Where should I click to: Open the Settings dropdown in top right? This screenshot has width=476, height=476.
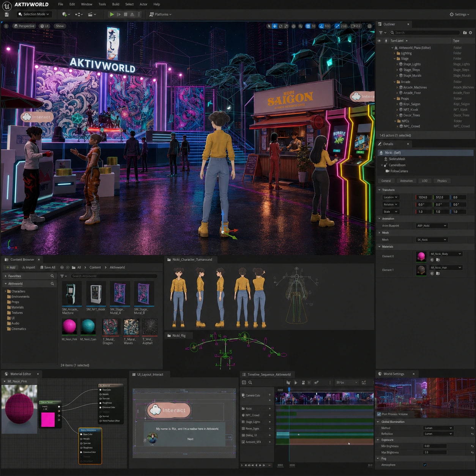point(460,14)
